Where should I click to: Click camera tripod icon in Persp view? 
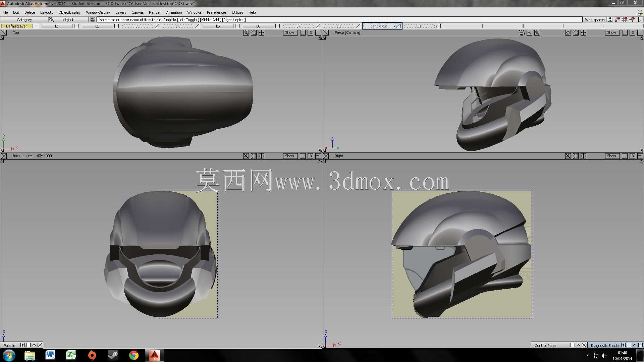(x=522, y=33)
